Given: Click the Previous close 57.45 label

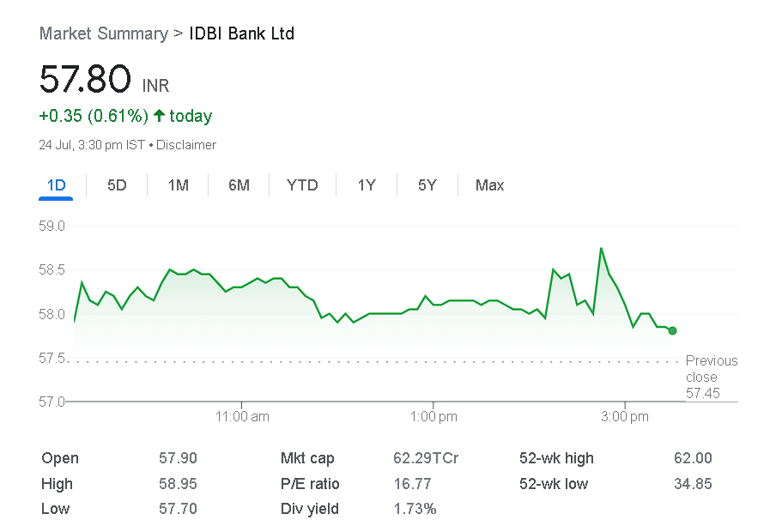Looking at the screenshot, I should 711,377.
